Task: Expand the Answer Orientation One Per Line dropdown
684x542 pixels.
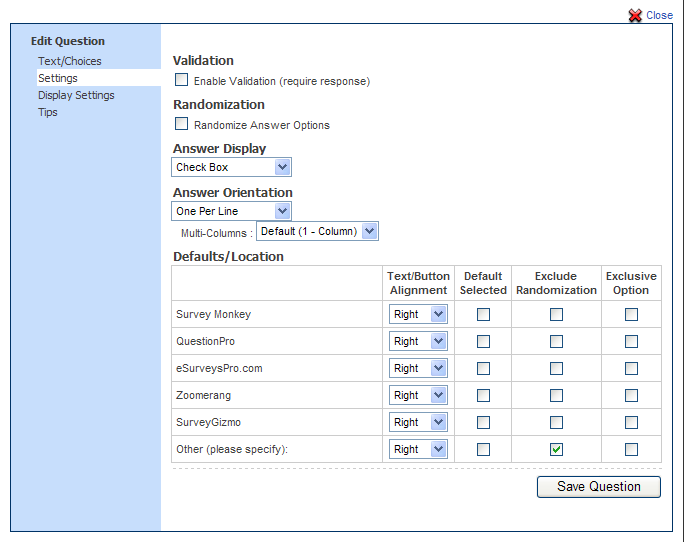Action: [232, 211]
